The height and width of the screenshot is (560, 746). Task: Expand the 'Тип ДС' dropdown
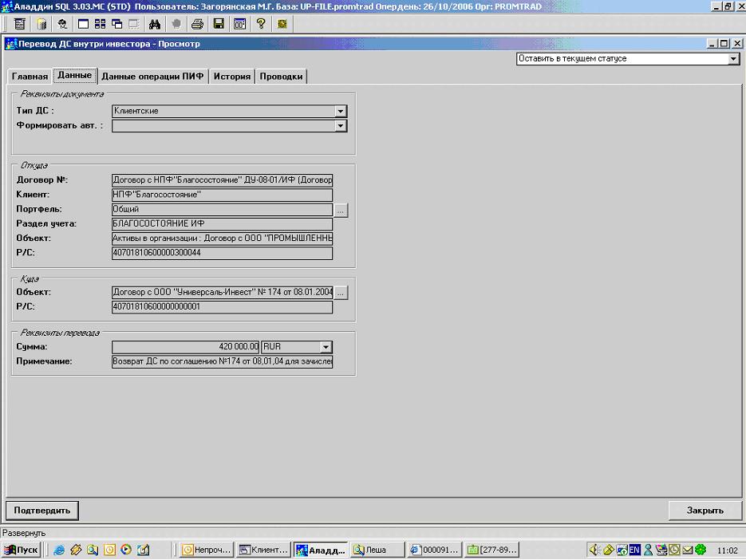coord(340,112)
